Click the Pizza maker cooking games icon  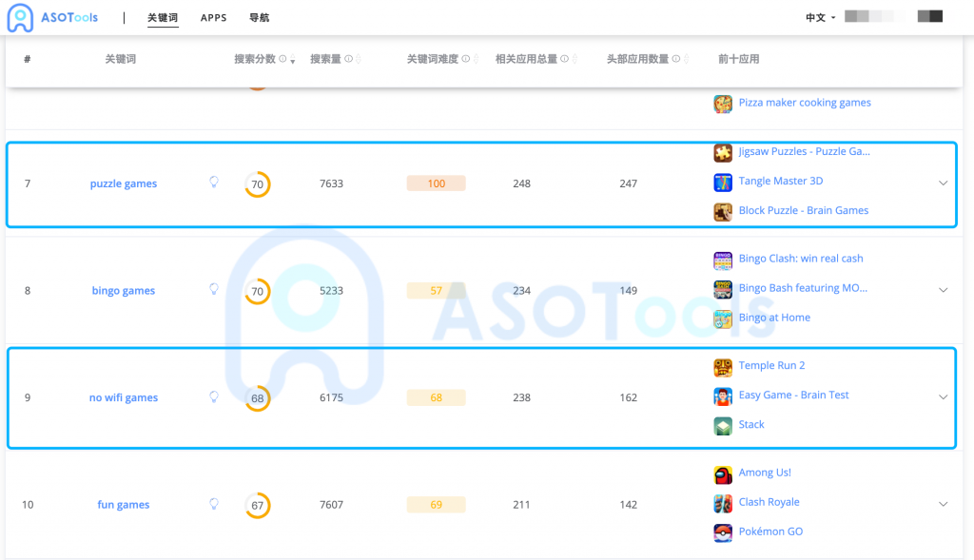723,104
